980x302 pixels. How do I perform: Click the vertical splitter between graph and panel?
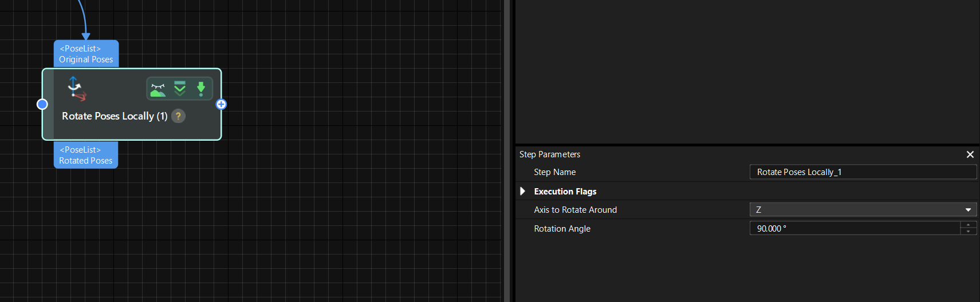click(x=506, y=151)
